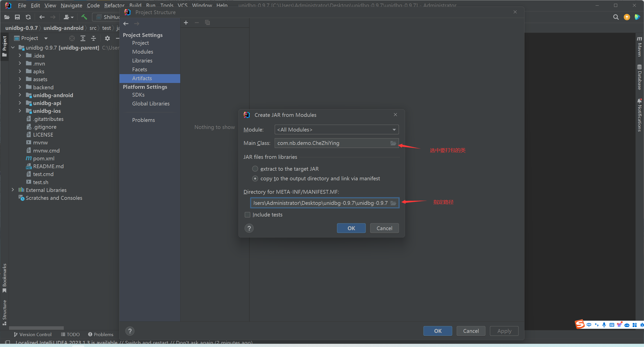This screenshot has width=644, height=347.
Task: Click back arrow in Project Structure dialog
Action: [126, 24]
